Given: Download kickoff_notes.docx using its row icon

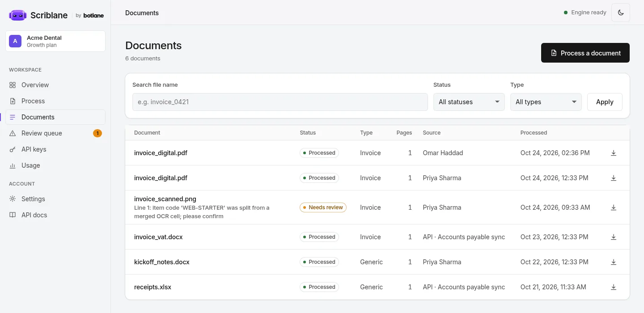Looking at the screenshot, I should tap(614, 262).
